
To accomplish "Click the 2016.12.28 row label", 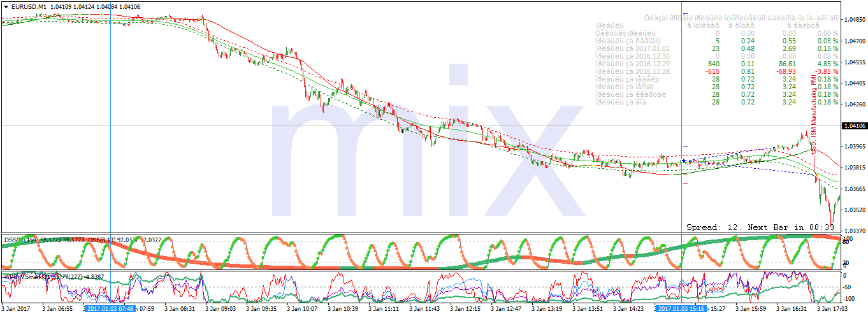I will pyautogui.click(x=632, y=71).
